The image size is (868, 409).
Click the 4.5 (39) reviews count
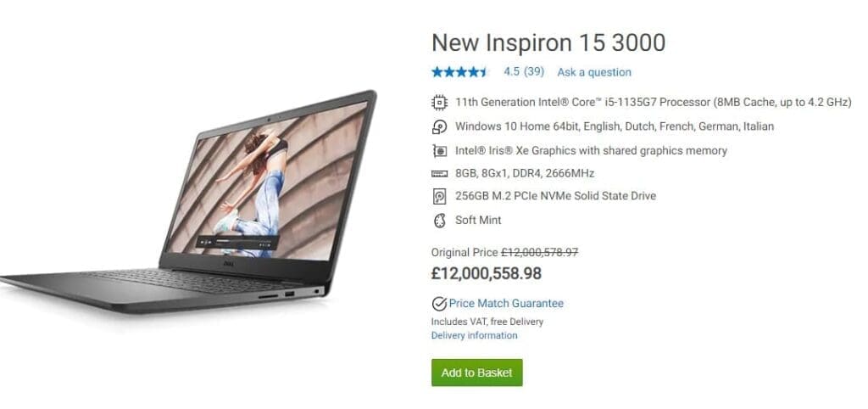pyautogui.click(x=524, y=71)
